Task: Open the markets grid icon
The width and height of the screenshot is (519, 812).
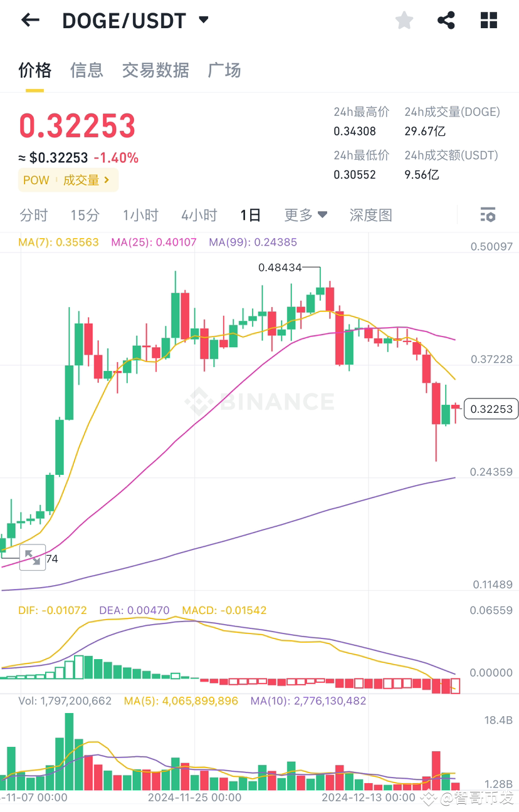Action: click(x=488, y=19)
